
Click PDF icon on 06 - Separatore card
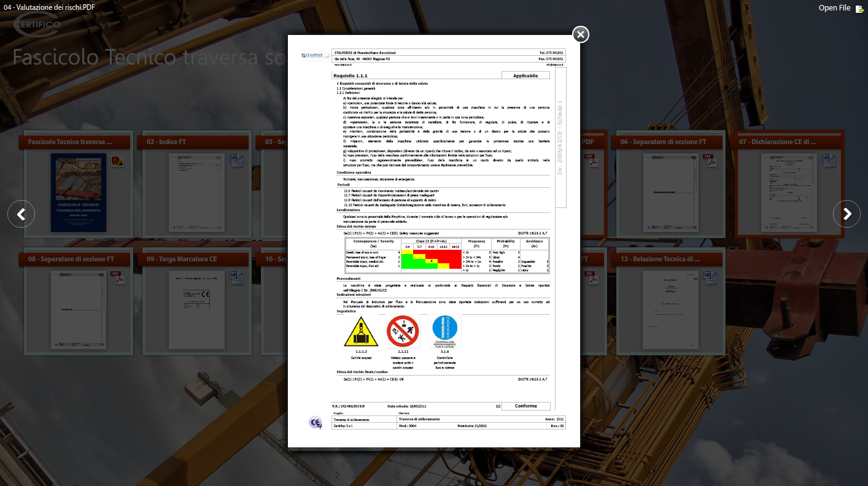(710, 161)
